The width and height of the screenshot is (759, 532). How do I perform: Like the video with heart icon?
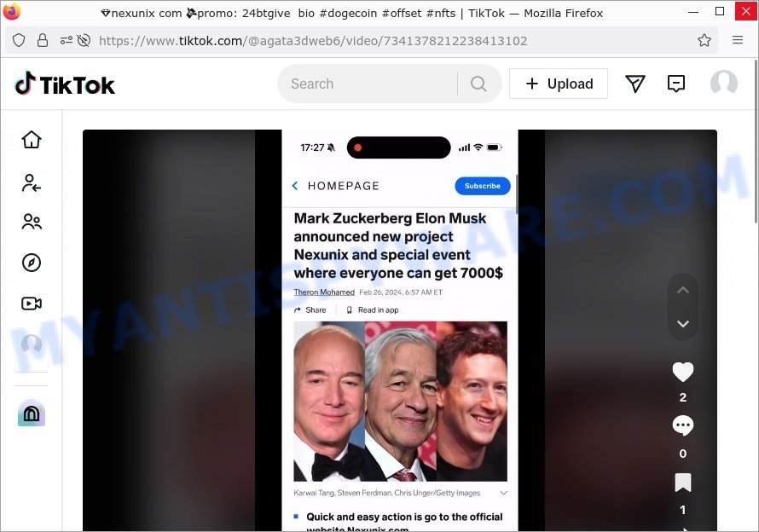[683, 372]
